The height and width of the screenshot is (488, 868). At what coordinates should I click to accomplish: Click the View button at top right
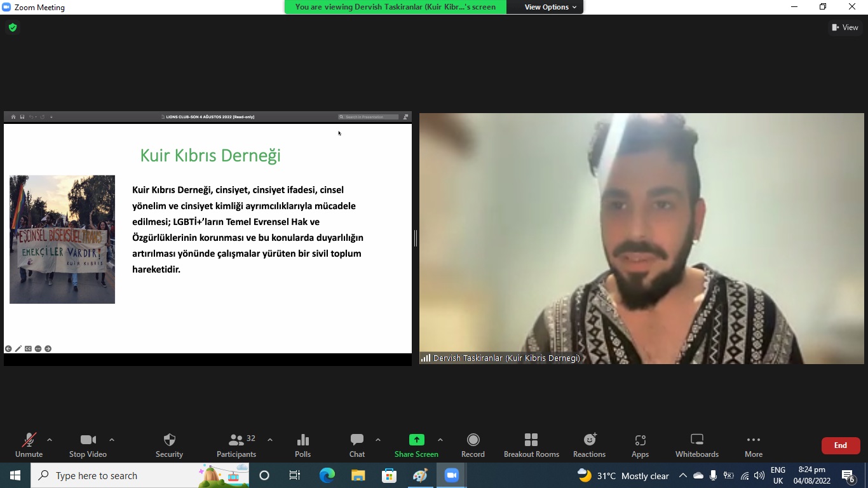844,27
